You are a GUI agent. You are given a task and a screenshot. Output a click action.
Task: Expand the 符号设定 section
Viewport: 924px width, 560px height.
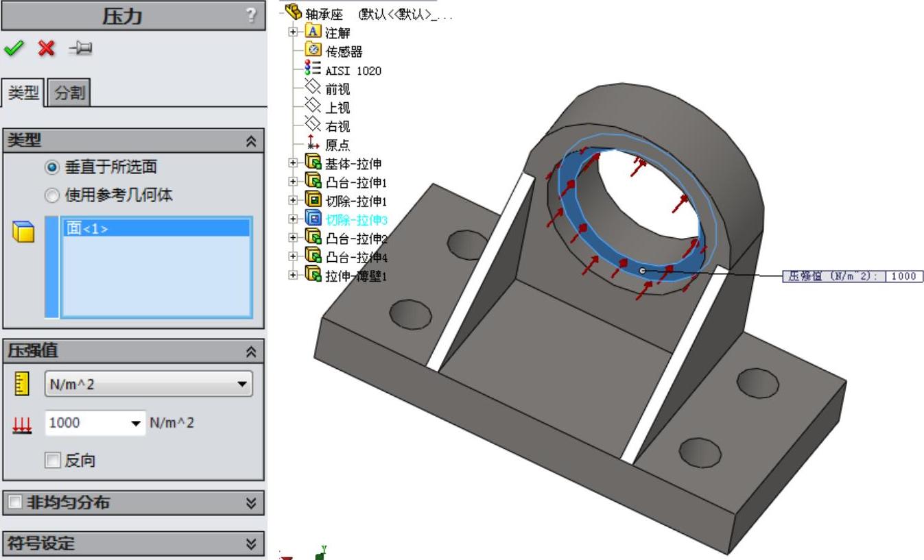click(251, 544)
